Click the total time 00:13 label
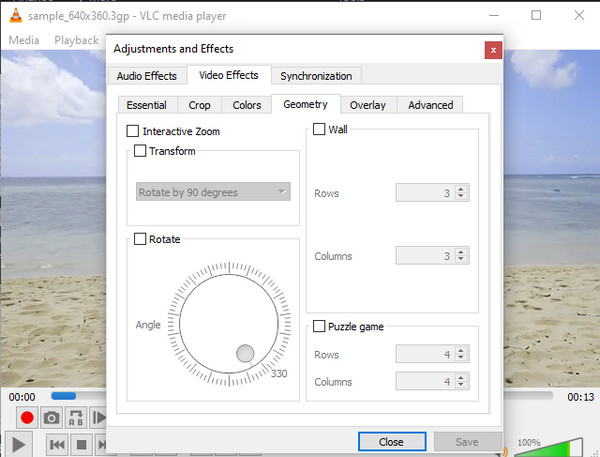The width and height of the screenshot is (600, 457). [580, 397]
